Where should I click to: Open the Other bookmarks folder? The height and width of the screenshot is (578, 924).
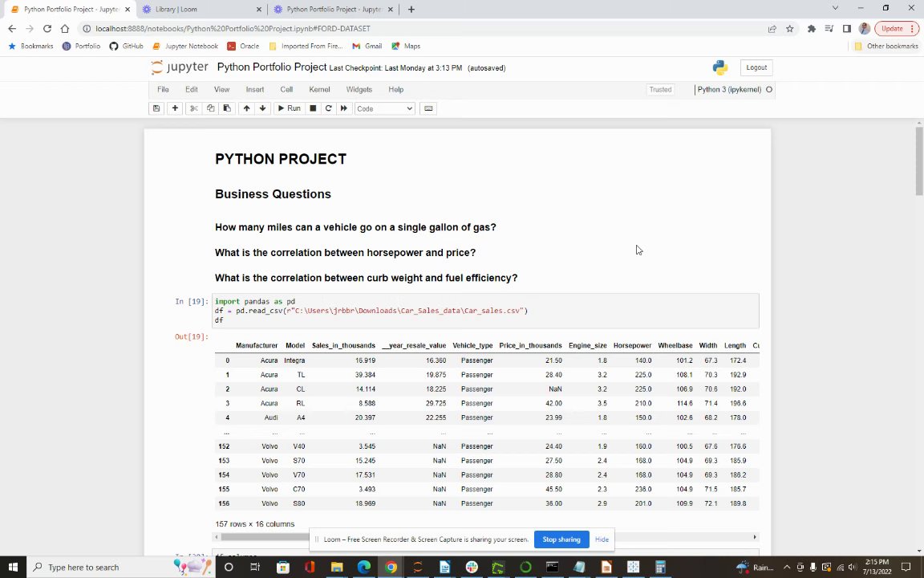click(886, 46)
